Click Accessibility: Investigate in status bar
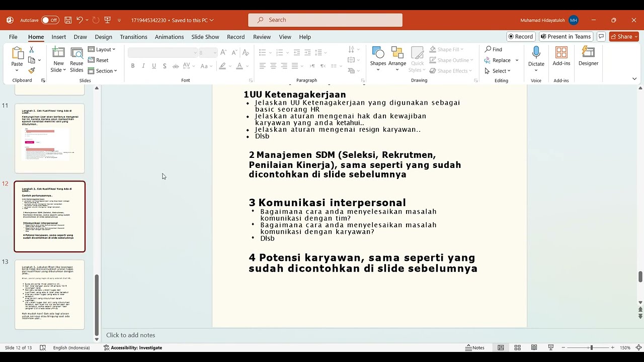644x362 pixels. pyautogui.click(x=133, y=347)
